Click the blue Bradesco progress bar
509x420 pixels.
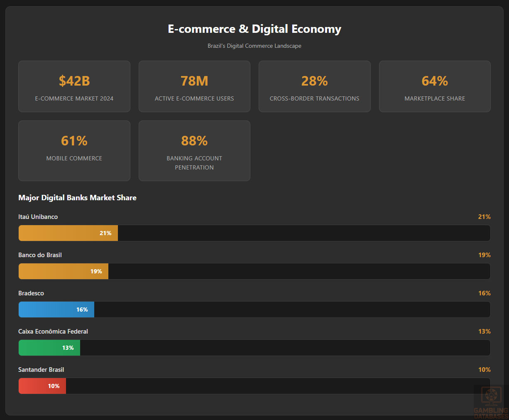[56, 309]
